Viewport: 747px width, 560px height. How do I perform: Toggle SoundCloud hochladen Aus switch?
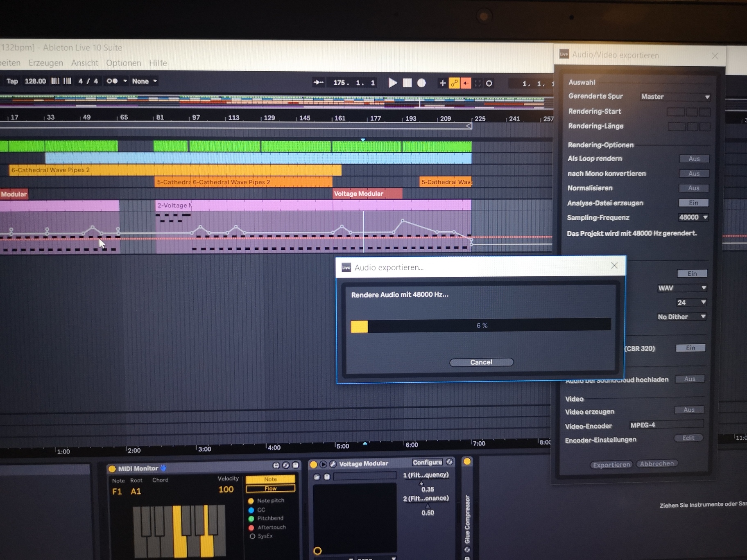[690, 379]
